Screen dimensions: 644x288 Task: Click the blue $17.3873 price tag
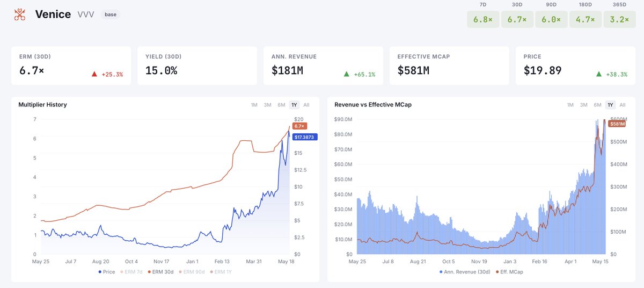click(x=305, y=137)
